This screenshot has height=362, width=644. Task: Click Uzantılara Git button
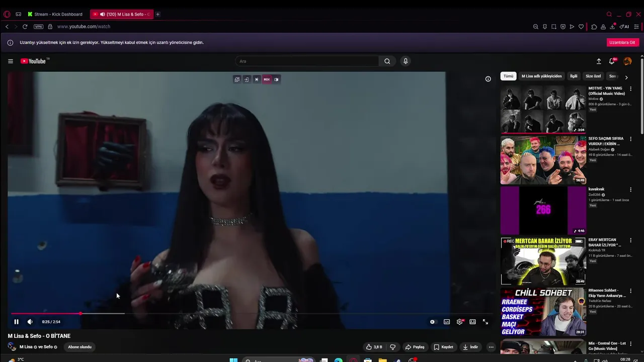622,42
